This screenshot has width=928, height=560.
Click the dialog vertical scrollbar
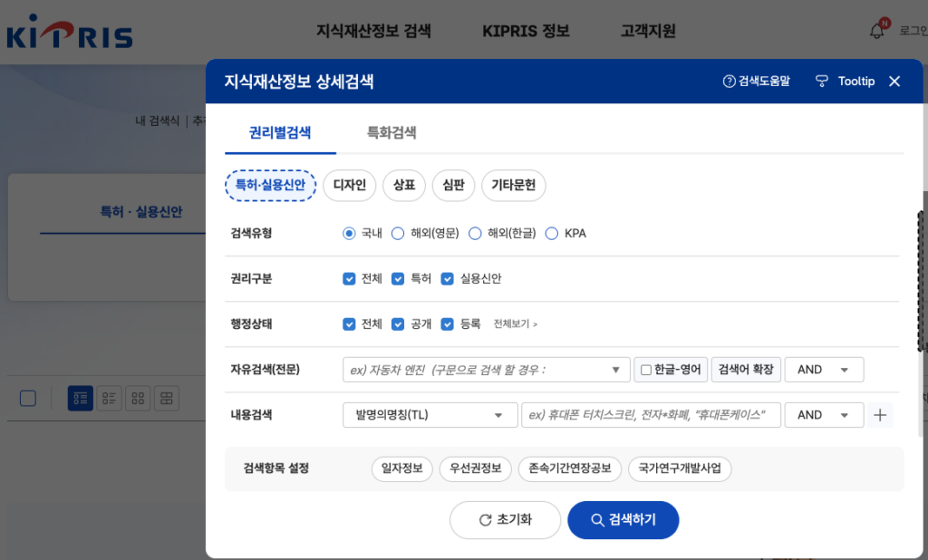click(921, 281)
